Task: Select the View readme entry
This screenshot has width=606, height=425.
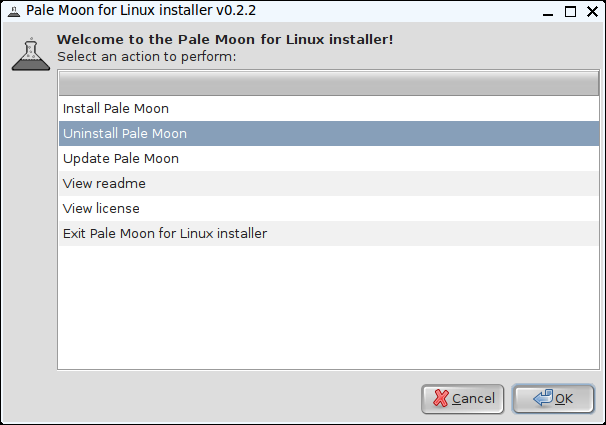Action: (x=329, y=184)
